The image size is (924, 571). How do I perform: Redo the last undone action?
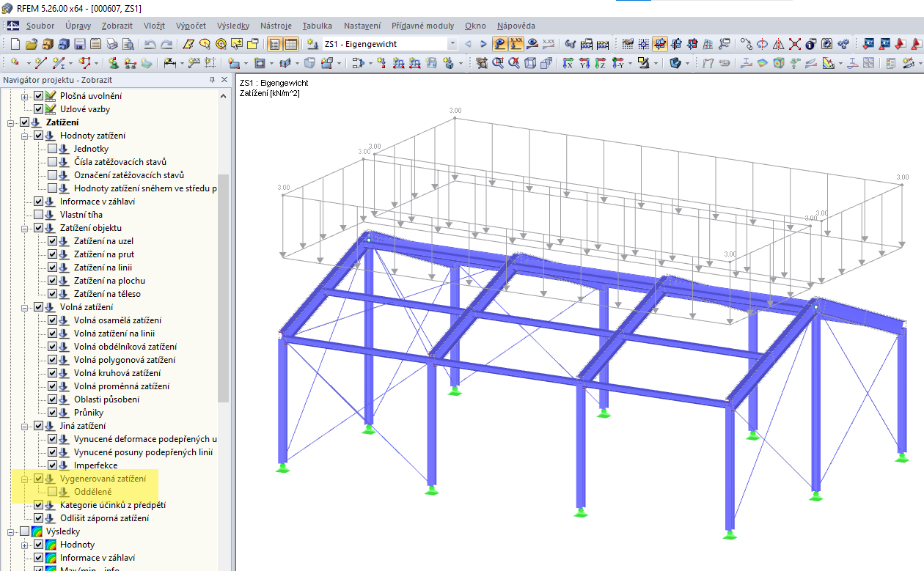pos(166,44)
